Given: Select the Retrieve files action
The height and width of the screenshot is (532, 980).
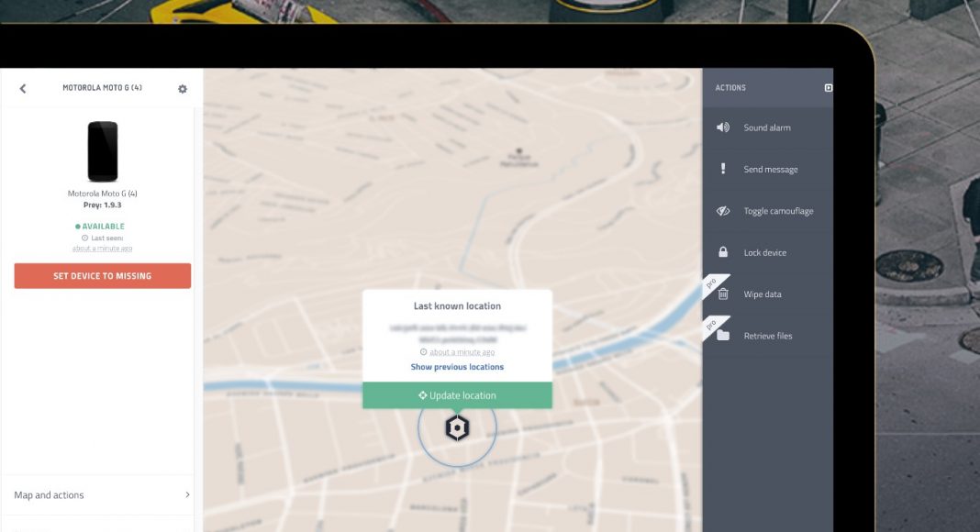Looking at the screenshot, I should pyautogui.click(x=767, y=336).
